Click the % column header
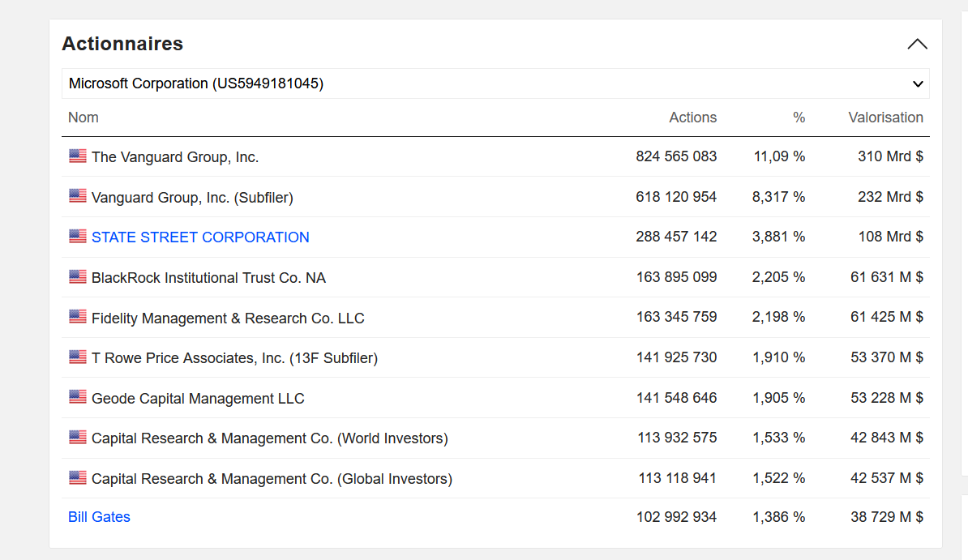 point(799,118)
